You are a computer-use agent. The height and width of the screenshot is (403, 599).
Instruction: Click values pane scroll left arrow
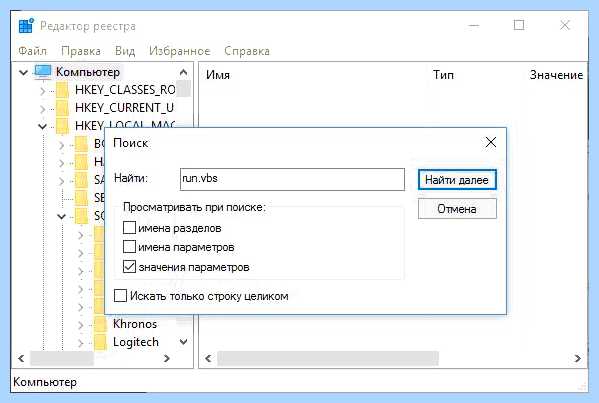click(208, 358)
